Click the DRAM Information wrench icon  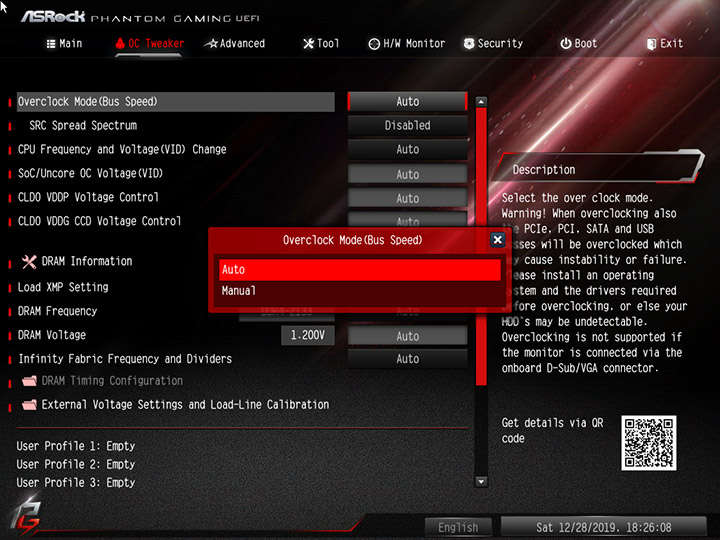pos(29,261)
